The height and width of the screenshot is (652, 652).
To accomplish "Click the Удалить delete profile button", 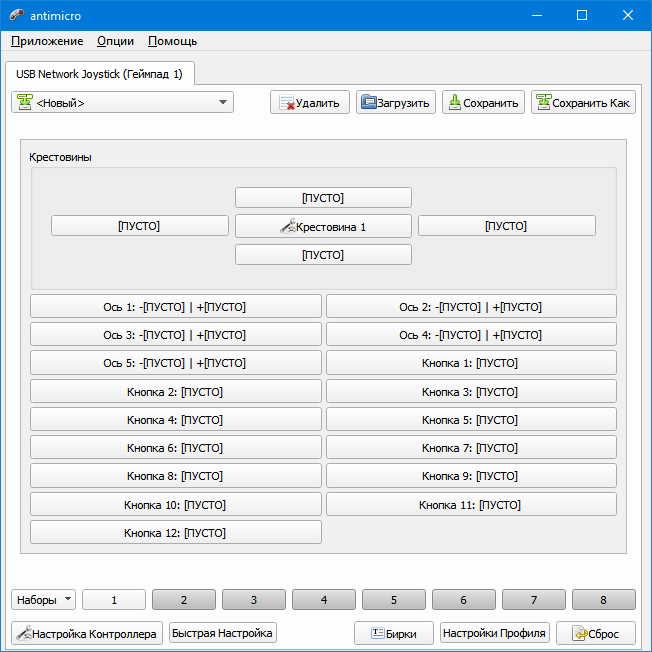I will (310, 102).
